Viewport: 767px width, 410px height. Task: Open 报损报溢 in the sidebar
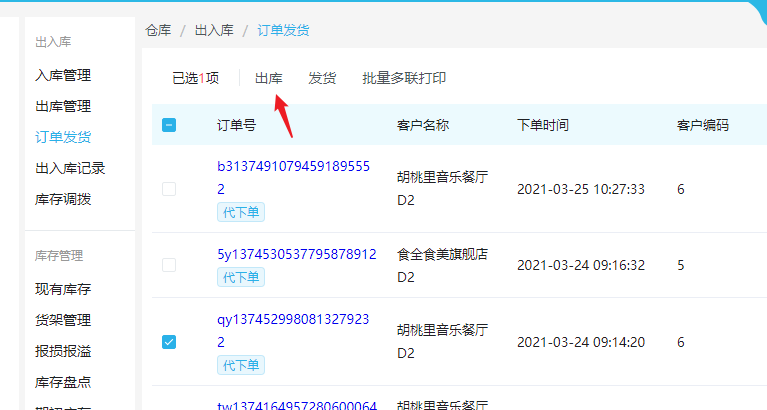click(x=63, y=351)
